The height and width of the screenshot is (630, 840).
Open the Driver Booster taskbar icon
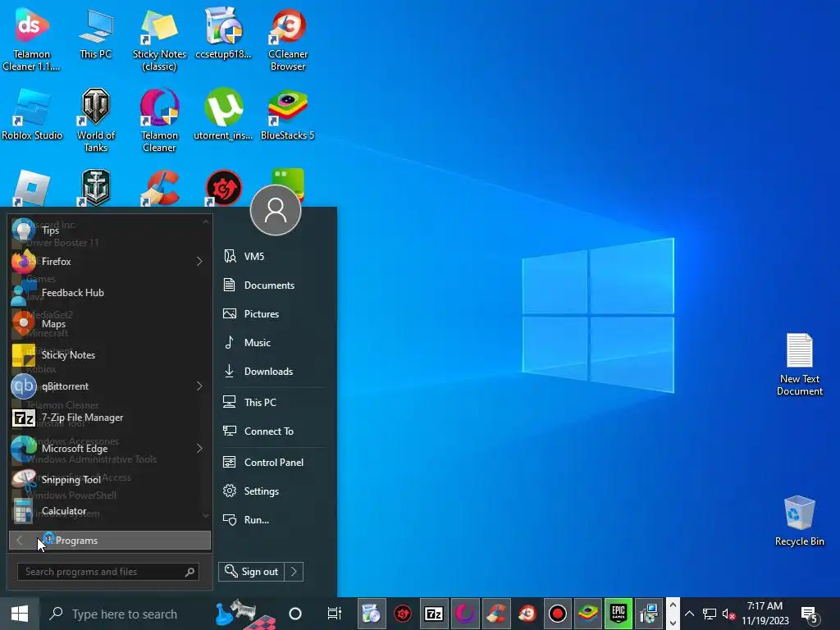403,614
